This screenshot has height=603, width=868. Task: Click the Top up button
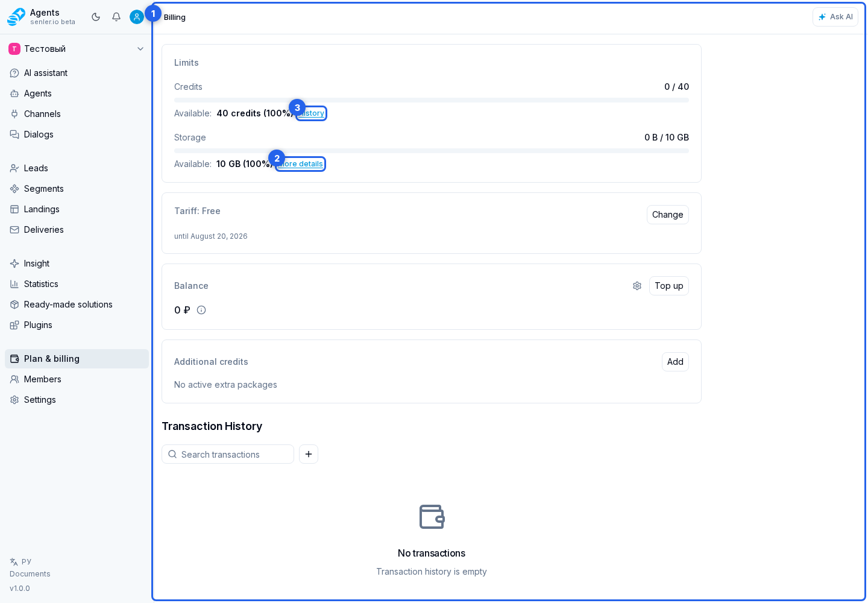(668, 286)
